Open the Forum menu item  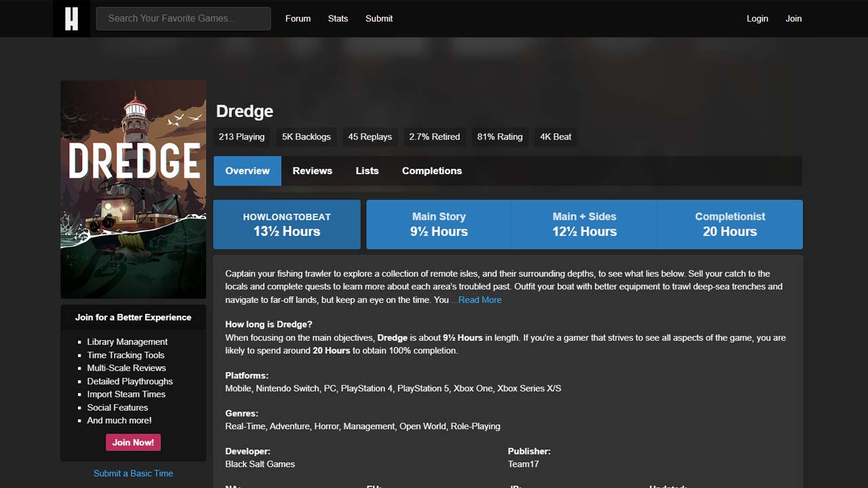click(298, 18)
